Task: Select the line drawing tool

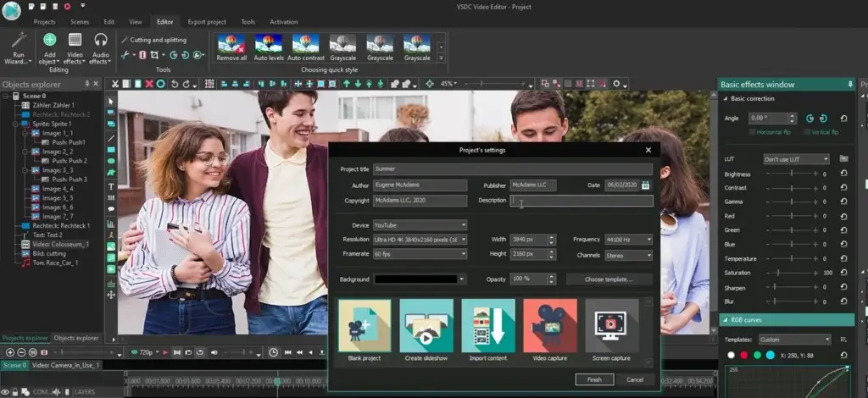Action: coord(111,138)
